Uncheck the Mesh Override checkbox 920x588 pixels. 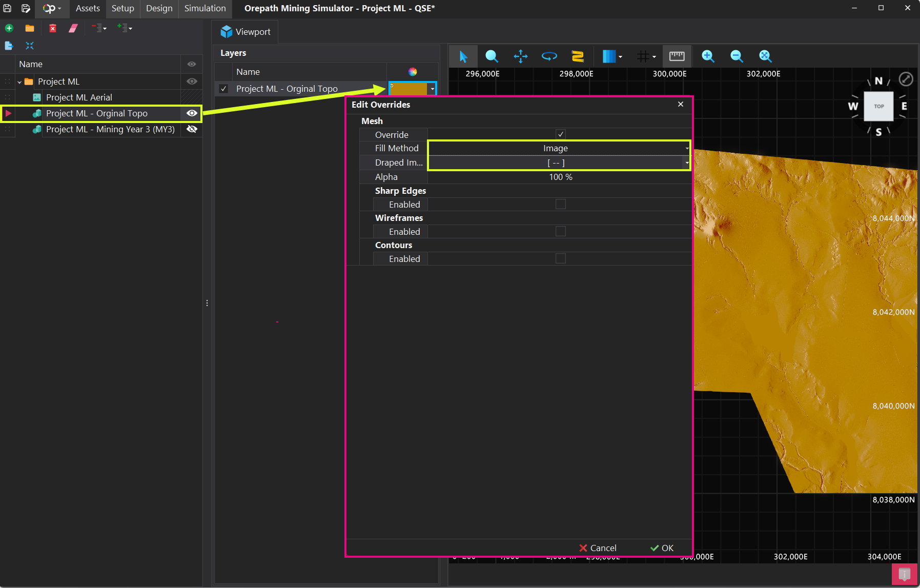(x=561, y=134)
